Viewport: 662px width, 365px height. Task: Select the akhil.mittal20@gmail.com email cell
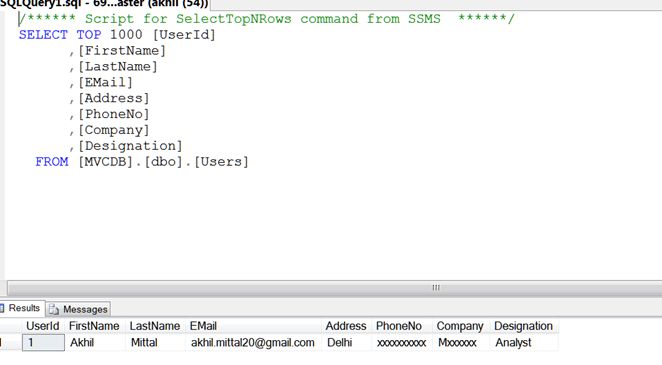click(253, 342)
